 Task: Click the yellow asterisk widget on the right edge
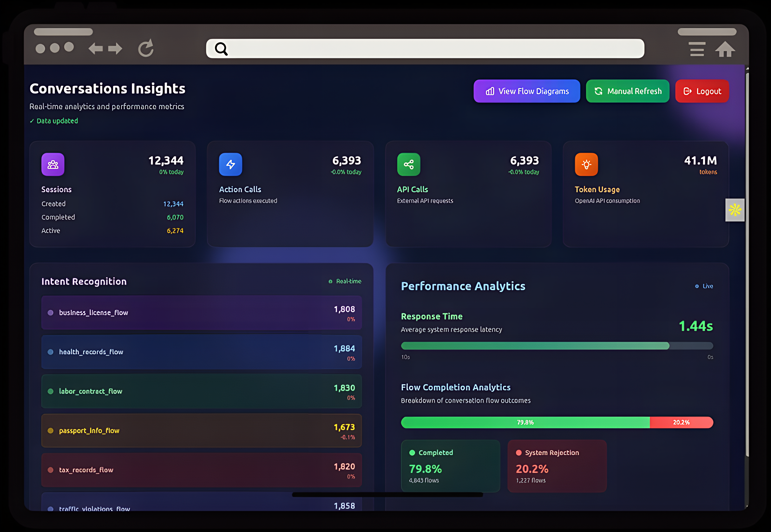point(735,210)
